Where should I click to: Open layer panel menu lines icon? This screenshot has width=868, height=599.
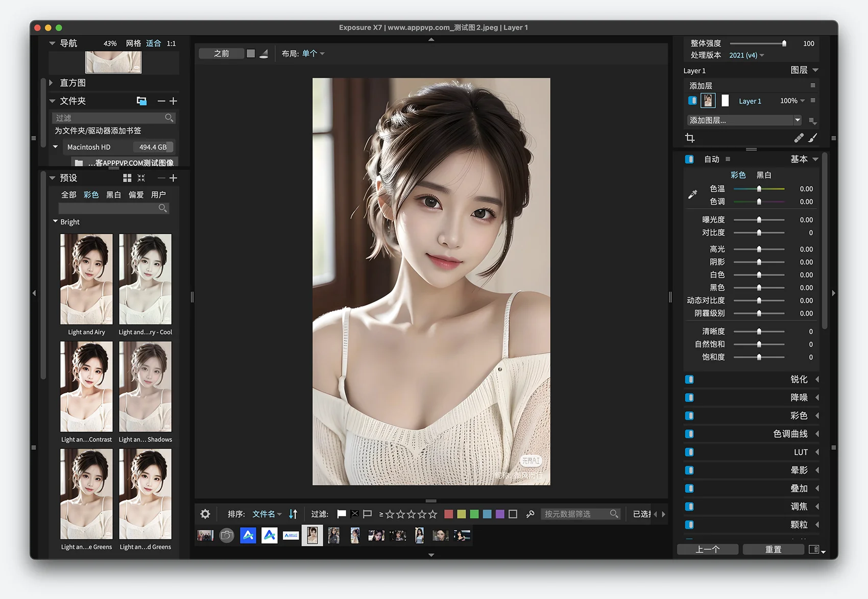(813, 86)
